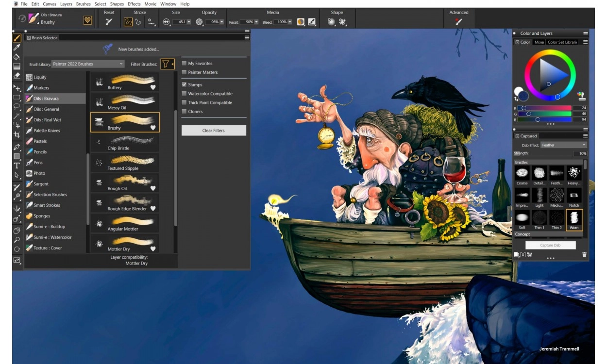Image resolution: width=607 pixels, height=364 pixels.
Task: Open the Opacity value dropdown arrow
Action: tap(221, 22)
